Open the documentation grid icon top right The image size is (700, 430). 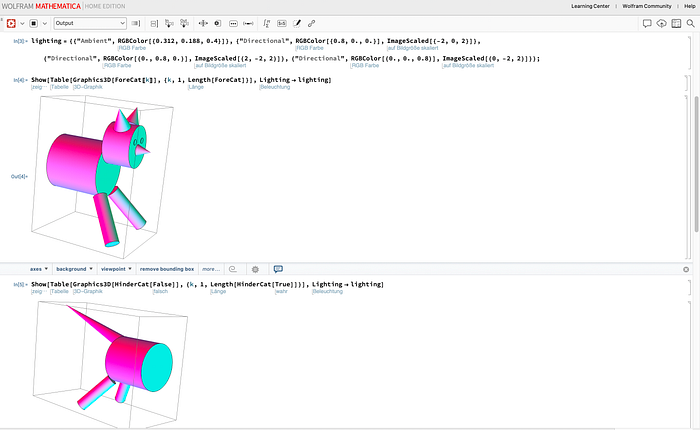(676, 23)
